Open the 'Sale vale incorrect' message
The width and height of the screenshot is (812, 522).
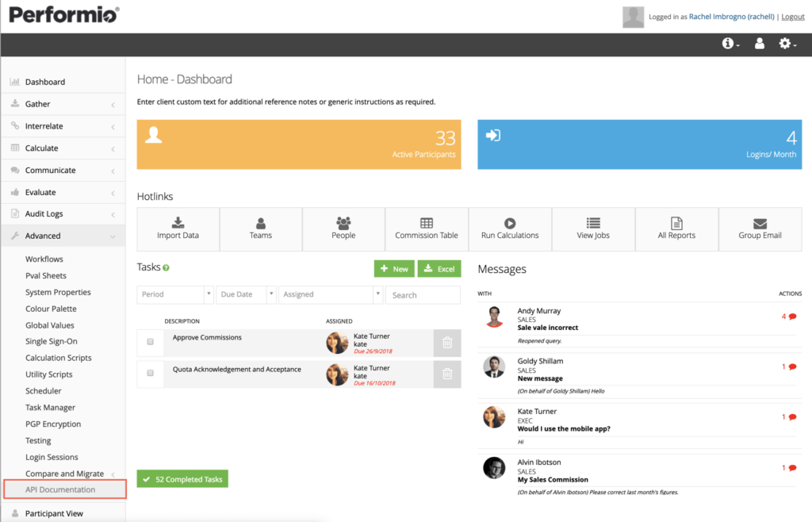[x=548, y=328]
